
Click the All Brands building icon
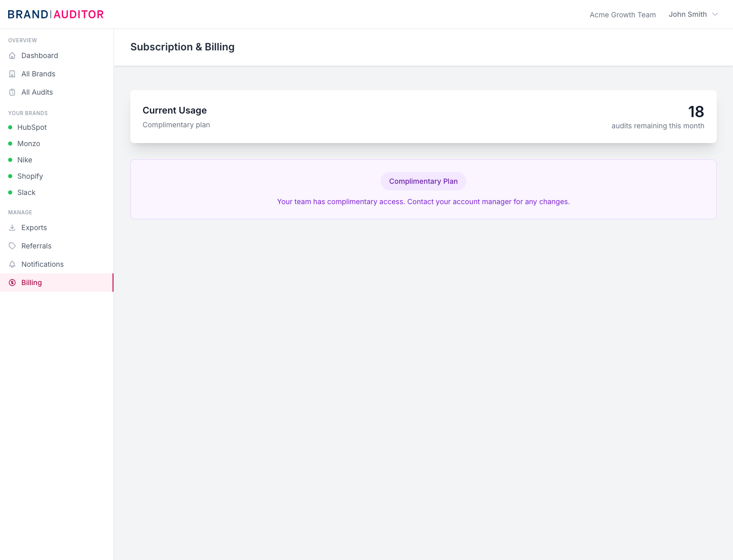tap(12, 74)
